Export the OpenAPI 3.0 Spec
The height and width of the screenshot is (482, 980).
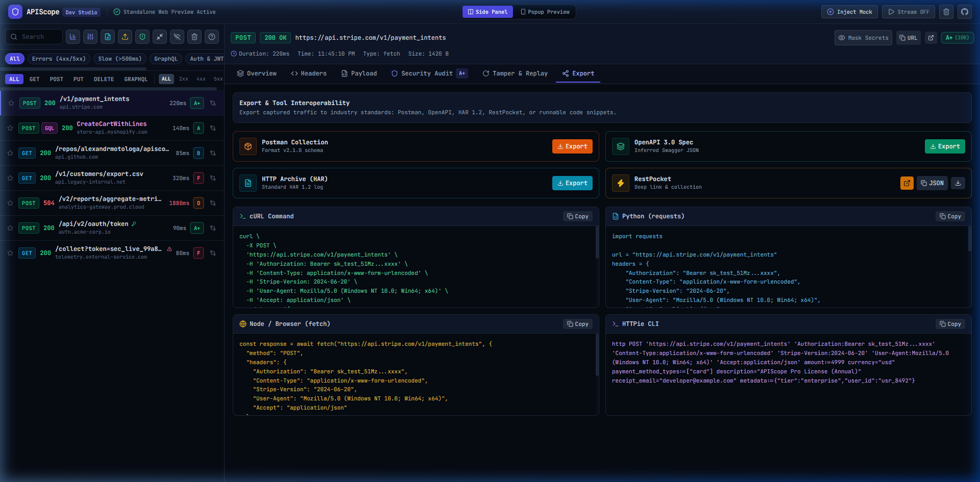point(945,146)
